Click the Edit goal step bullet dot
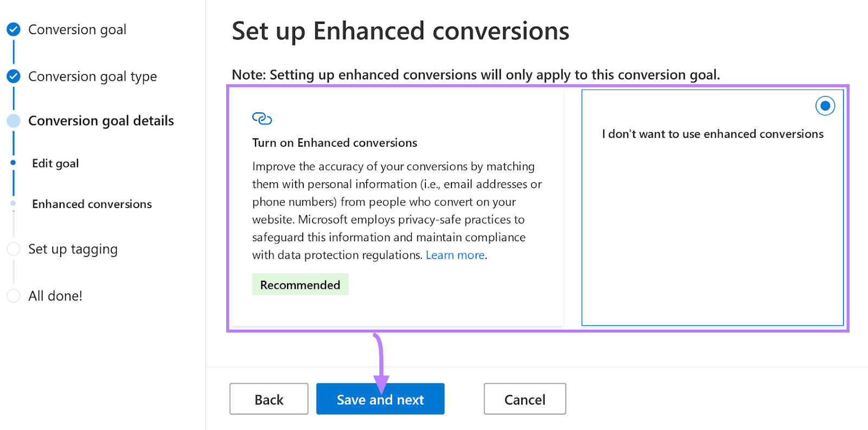 tap(14, 163)
